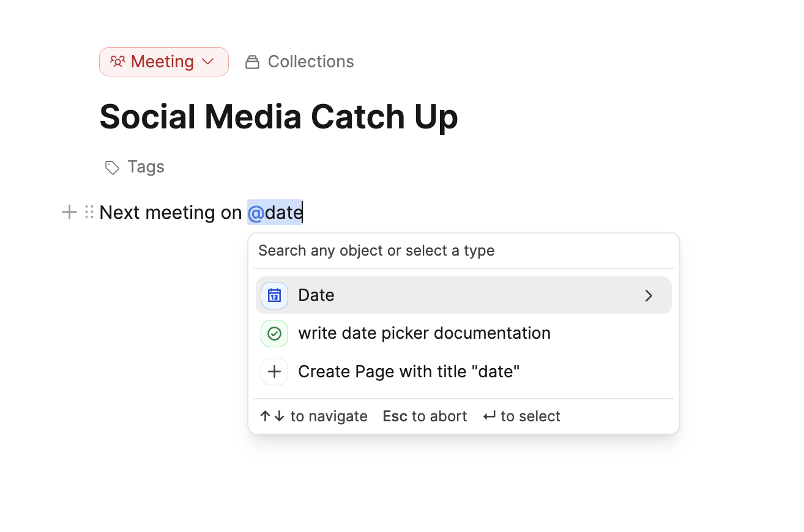Select "write date picker documentation" result

click(424, 333)
